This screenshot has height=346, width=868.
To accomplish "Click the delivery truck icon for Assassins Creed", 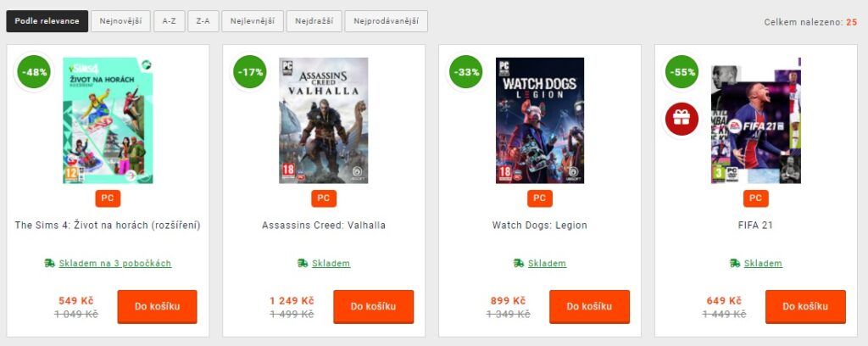I will click(x=303, y=263).
